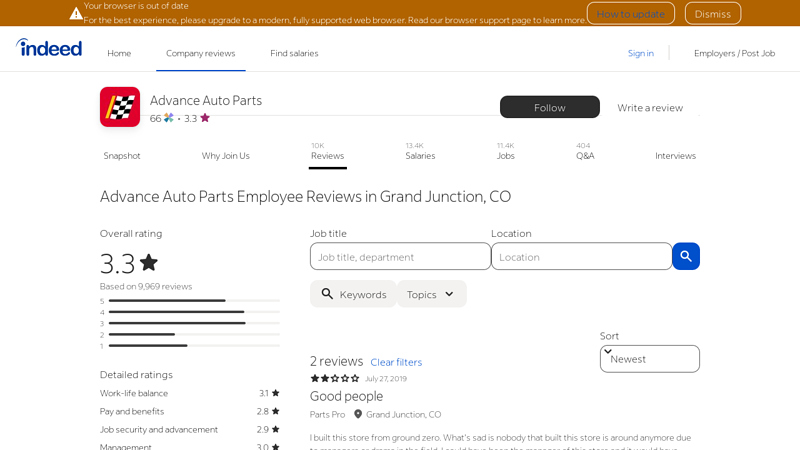Click Write a review
The width and height of the screenshot is (800, 450).
(650, 108)
